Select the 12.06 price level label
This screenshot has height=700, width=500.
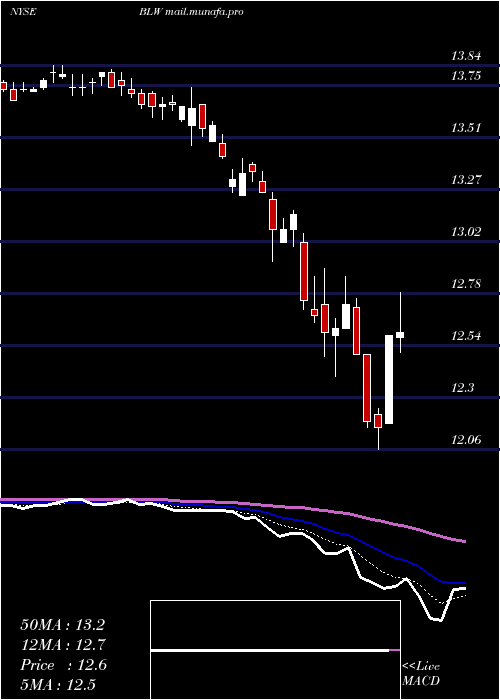pos(466,440)
